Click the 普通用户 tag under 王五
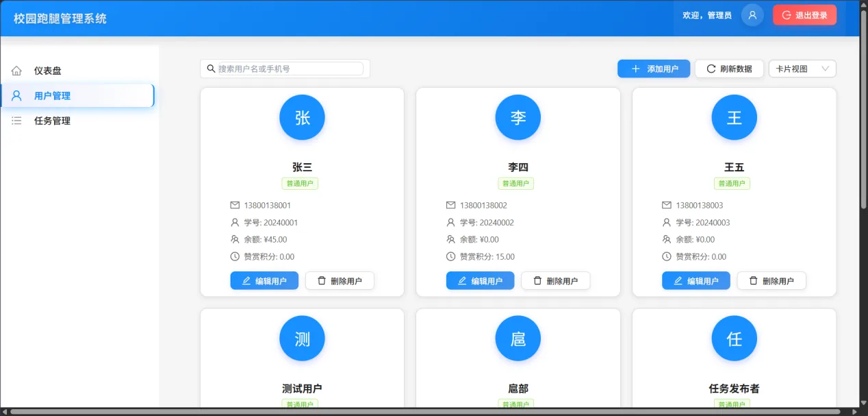 732,184
